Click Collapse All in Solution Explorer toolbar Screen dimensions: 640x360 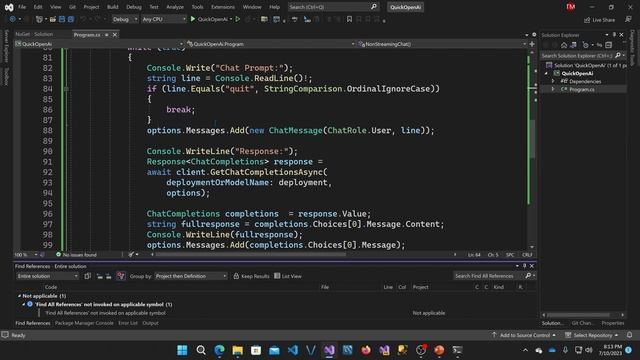[609, 45]
